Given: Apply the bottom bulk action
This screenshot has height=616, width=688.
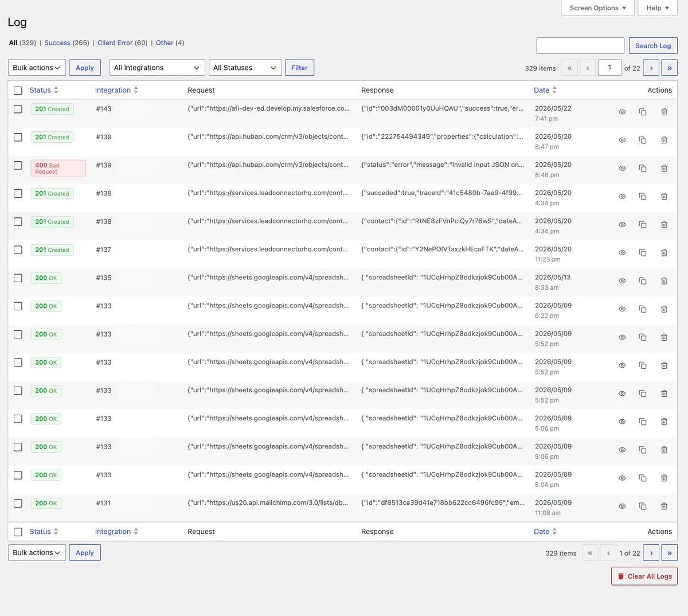Looking at the screenshot, I should pos(85,552).
